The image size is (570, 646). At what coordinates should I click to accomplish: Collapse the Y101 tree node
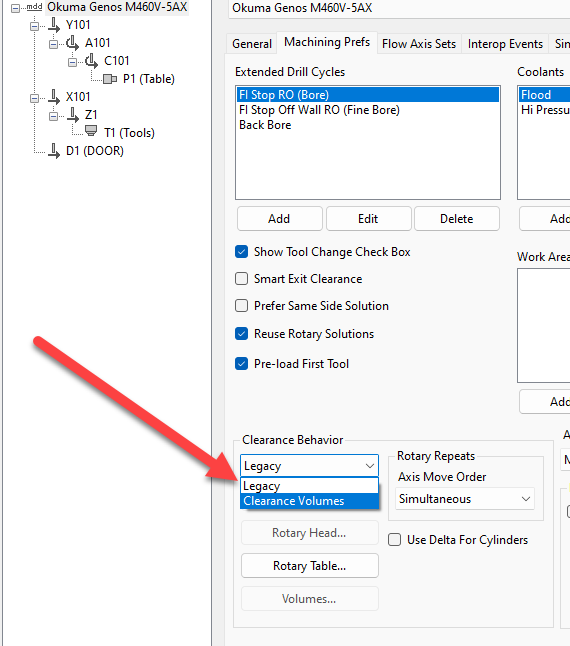click(34, 26)
